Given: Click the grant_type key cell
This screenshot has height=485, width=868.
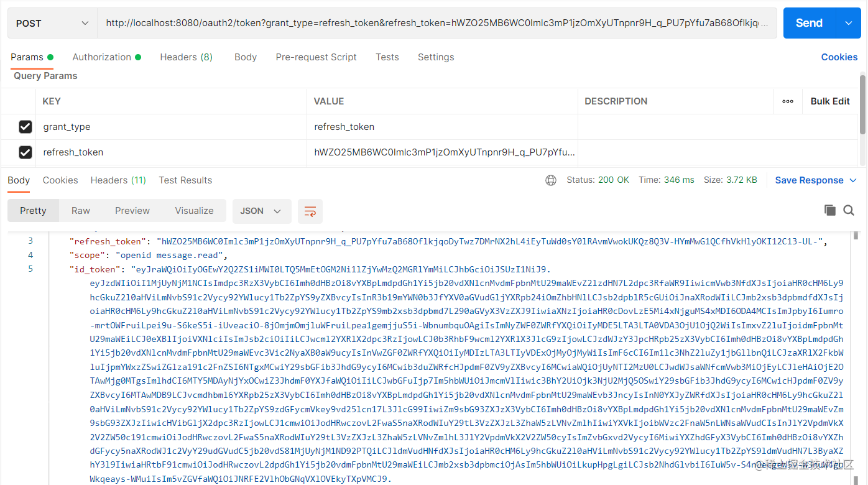Looking at the screenshot, I should click(171, 127).
